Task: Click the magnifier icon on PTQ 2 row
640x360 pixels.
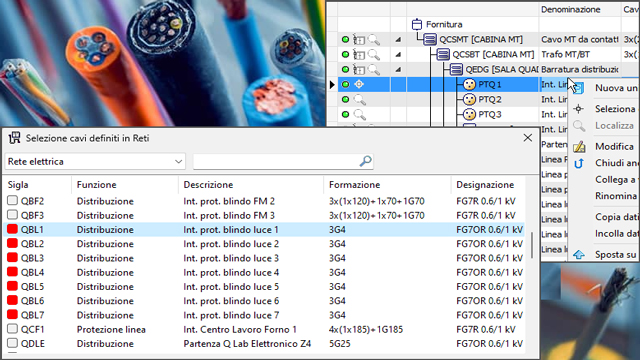Action: (x=360, y=100)
